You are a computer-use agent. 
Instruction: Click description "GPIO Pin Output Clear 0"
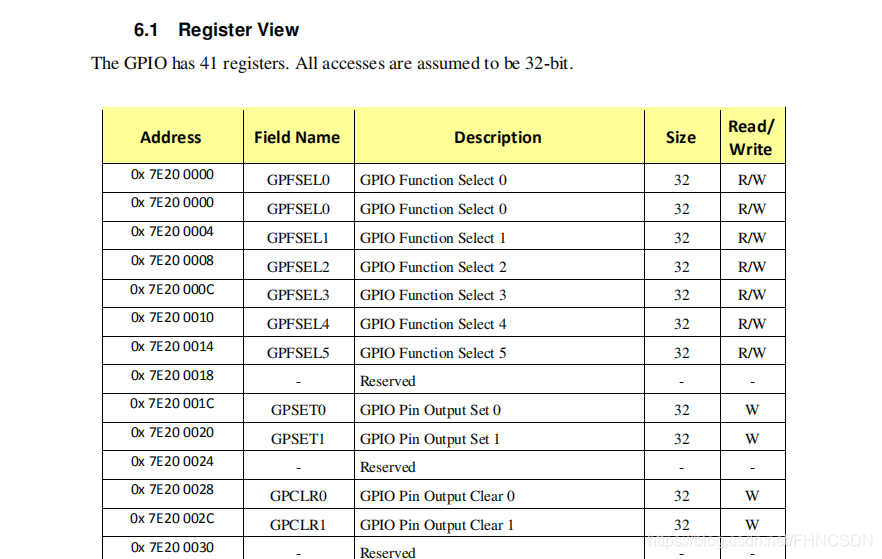pyautogui.click(x=438, y=497)
